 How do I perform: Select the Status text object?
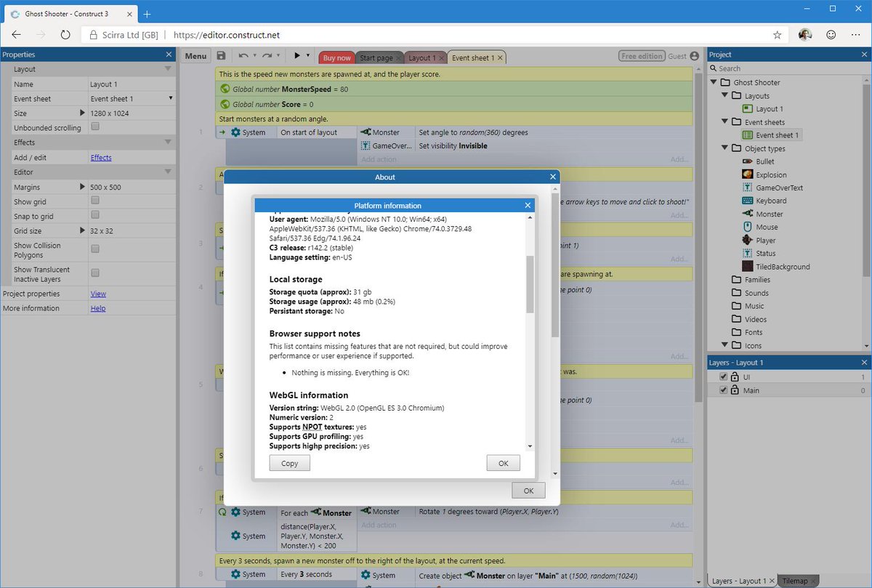click(765, 254)
